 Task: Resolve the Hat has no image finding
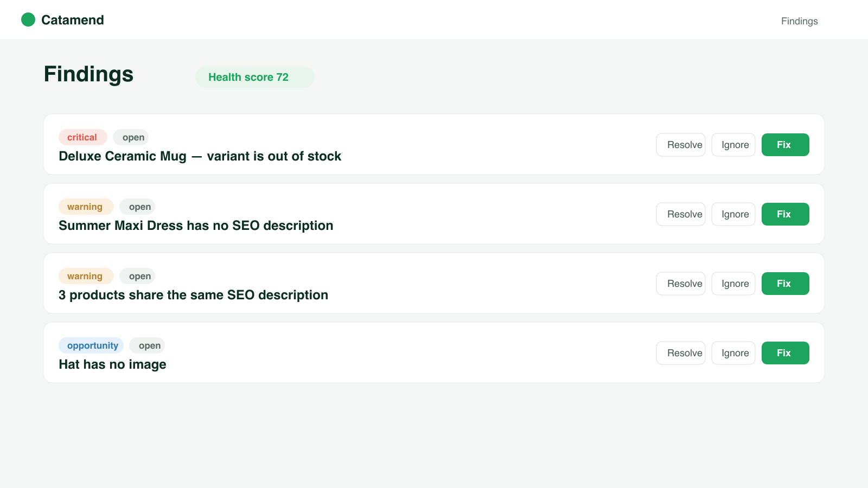click(681, 353)
